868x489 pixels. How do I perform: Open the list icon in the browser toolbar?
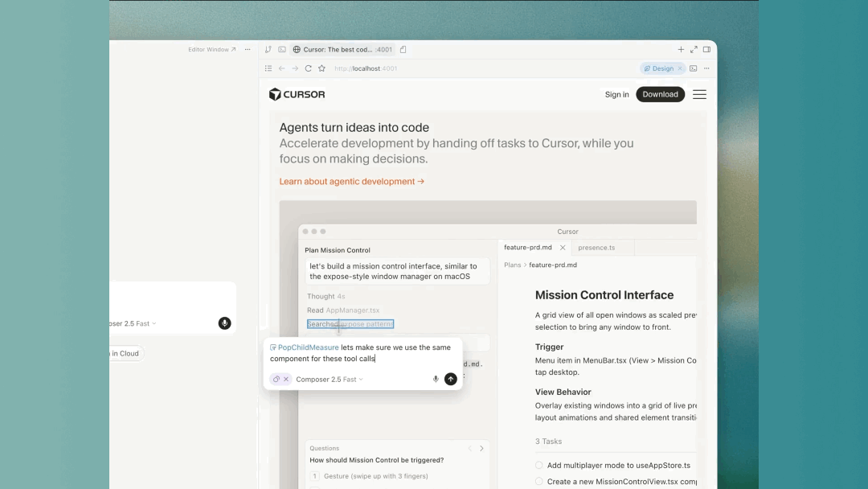tap(268, 68)
